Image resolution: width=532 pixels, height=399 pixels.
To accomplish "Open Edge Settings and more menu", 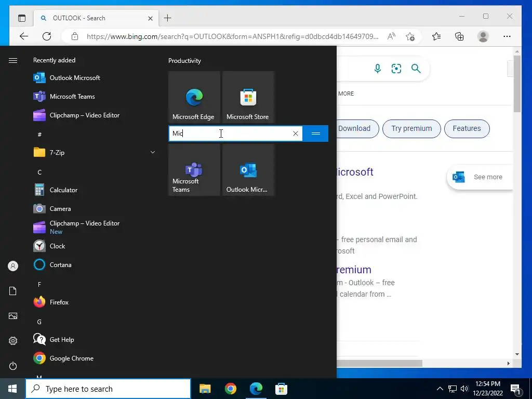I will [x=507, y=36].
